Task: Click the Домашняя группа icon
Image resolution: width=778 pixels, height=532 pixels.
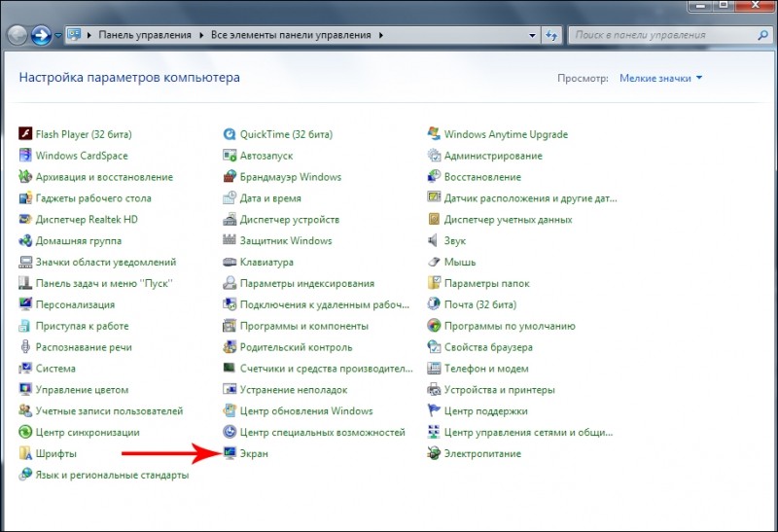Action: tap(25, 240)
